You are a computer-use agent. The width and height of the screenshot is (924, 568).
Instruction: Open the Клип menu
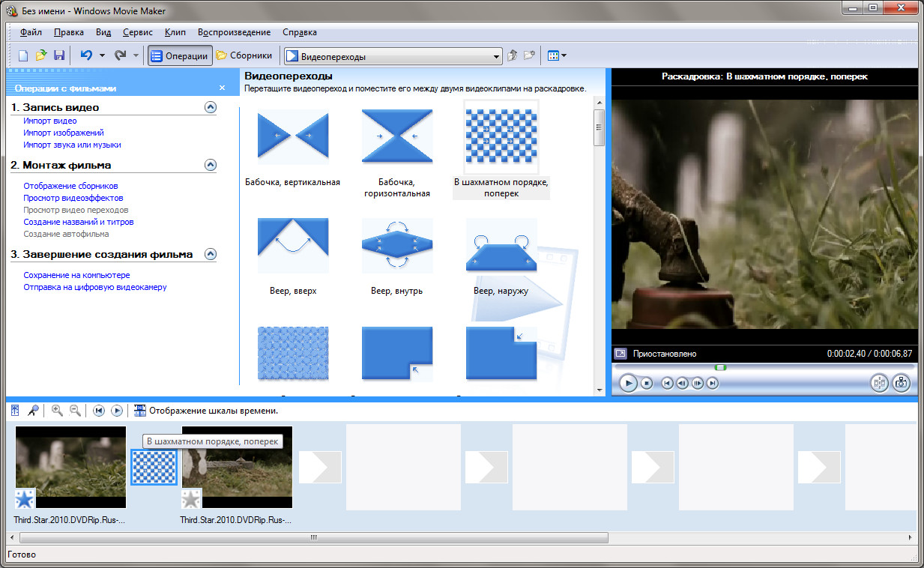pyautogui.click(x=175, y=32)
